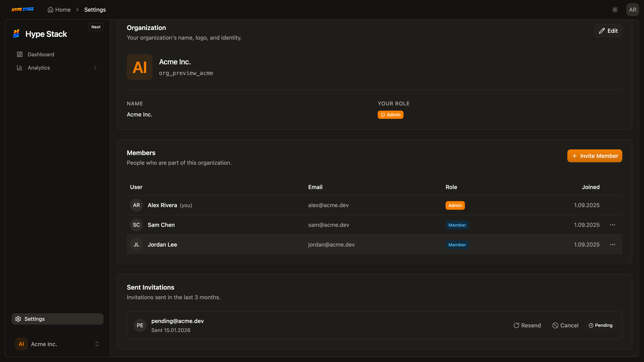The image size is (644, 362).
Task: Click the large AI organization logo
Action: click(x=139, y=67)
